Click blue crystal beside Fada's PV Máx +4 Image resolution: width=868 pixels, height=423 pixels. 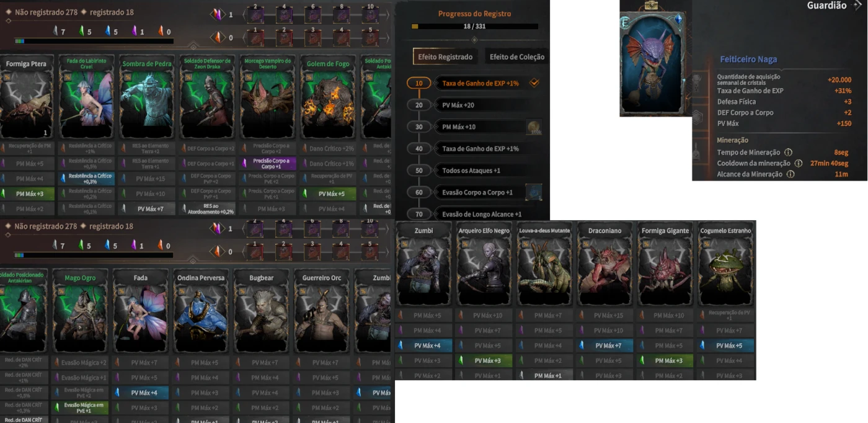(117, 393)
